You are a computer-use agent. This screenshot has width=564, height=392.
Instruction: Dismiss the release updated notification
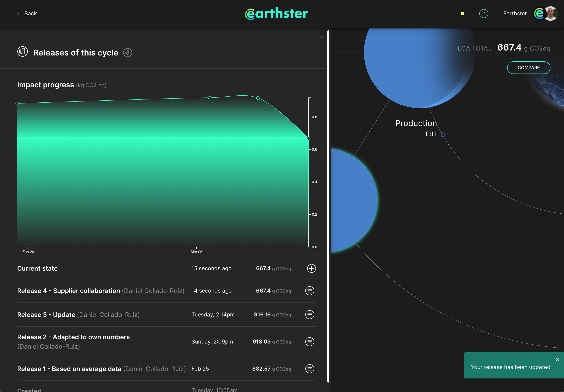[x=557, y=359]
